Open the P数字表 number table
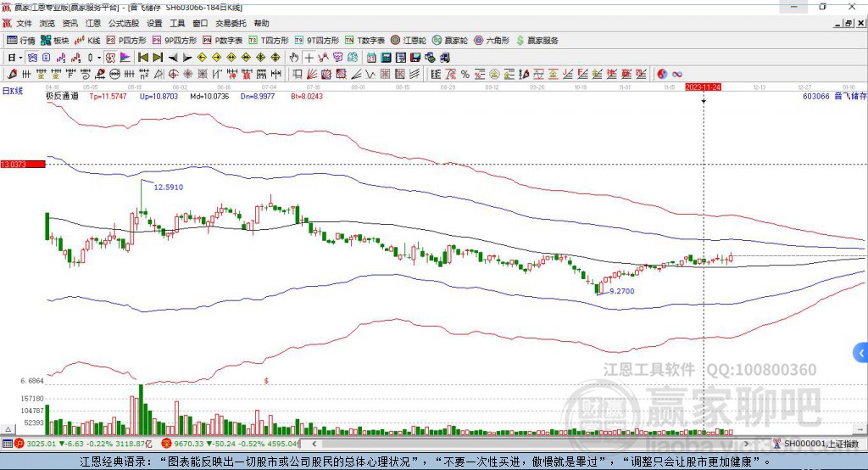This screenshot has height=470, width=868. click(223, 41)
